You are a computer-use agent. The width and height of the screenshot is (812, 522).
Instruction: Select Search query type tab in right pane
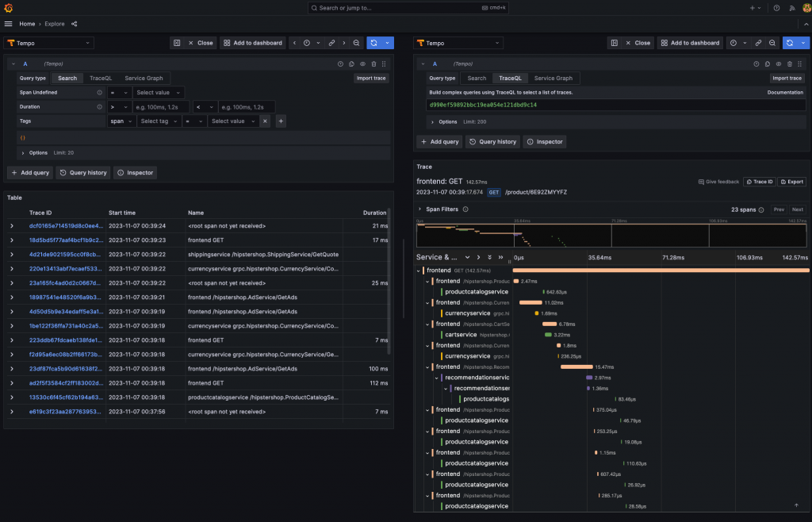pos(477,79)
